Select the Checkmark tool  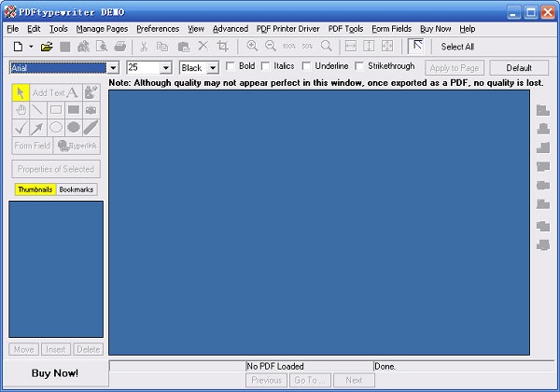click(x=21, y=128)
